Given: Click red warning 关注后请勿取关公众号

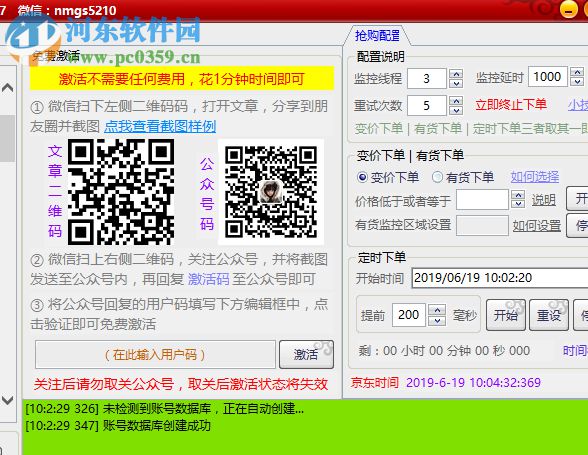Looking at the screenshot, I should pos(181,384).
